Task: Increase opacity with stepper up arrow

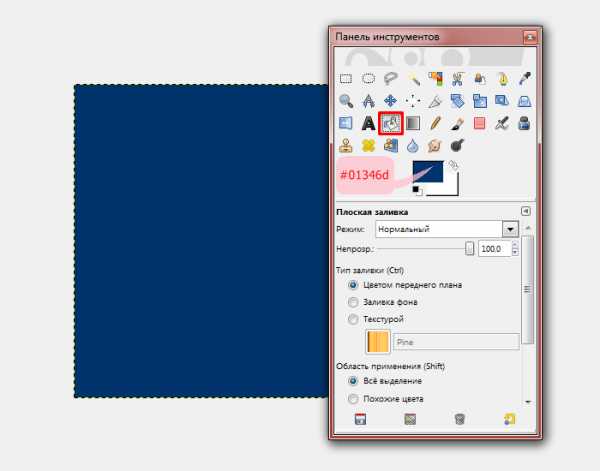Action: click(x=515, y=245)
